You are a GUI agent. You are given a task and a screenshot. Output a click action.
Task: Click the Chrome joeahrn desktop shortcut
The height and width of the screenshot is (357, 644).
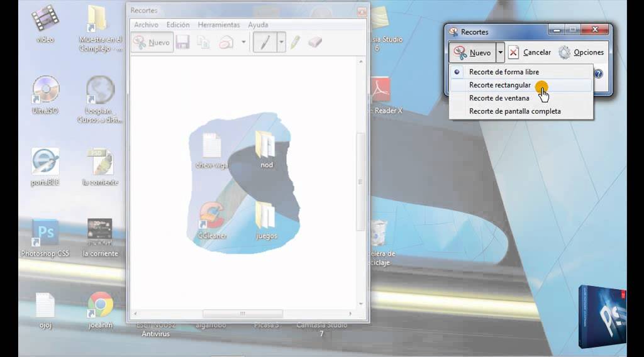pyautogui.click(x=100, y=310)
